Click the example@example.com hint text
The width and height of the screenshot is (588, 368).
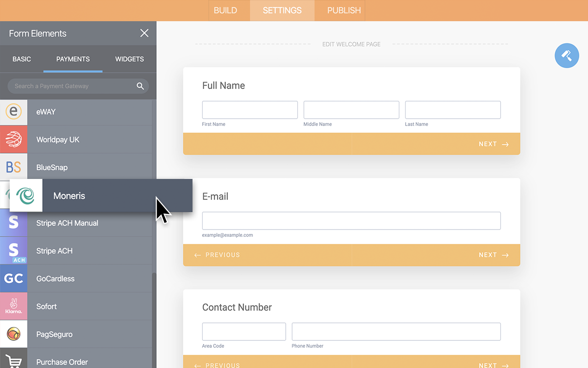pos(227,235)
